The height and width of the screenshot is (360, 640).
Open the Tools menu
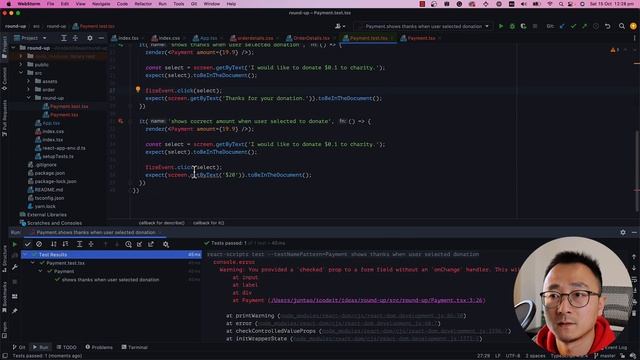(178, 4)
